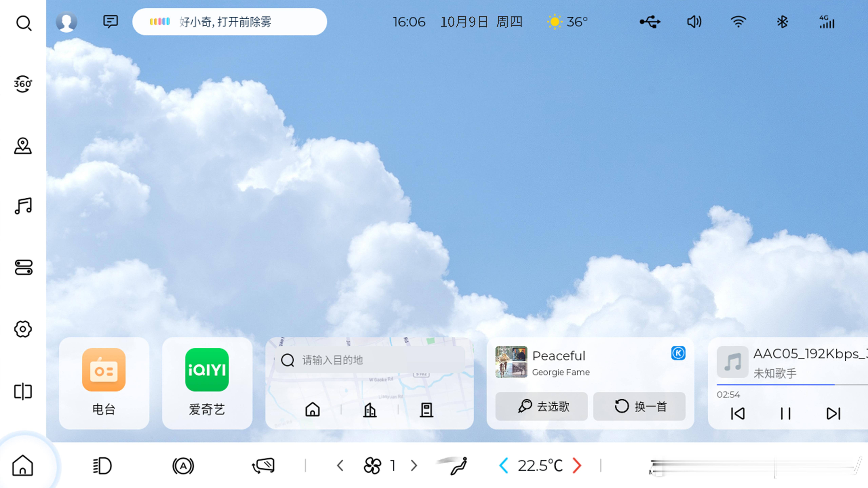Increase fan speed with right chevron
The image size is (868, 488).
coord(414,466)
